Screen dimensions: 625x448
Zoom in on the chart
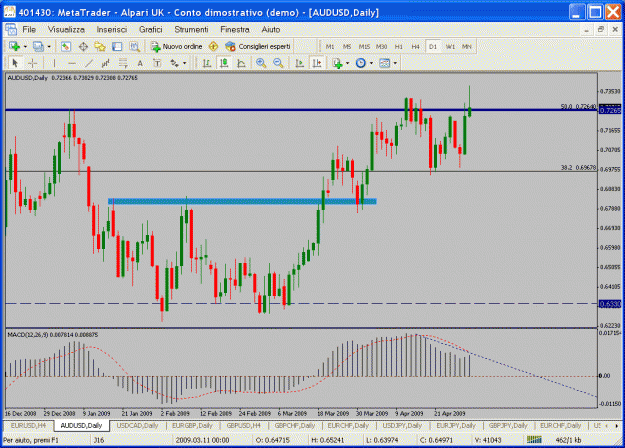(261, 63)
